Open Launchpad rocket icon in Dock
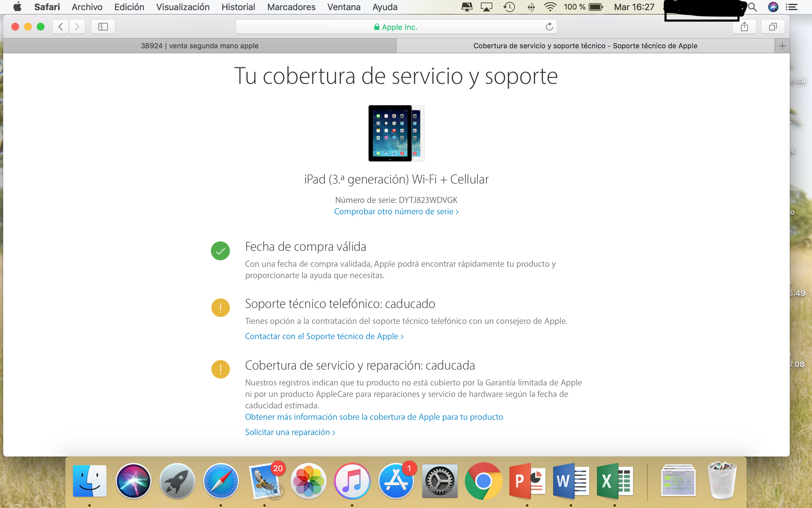This screenshot has width=812, height=508. pos(177,481)
